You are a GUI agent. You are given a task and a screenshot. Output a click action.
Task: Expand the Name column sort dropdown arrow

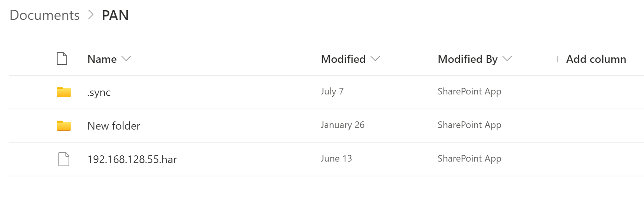tap(126, 59)
